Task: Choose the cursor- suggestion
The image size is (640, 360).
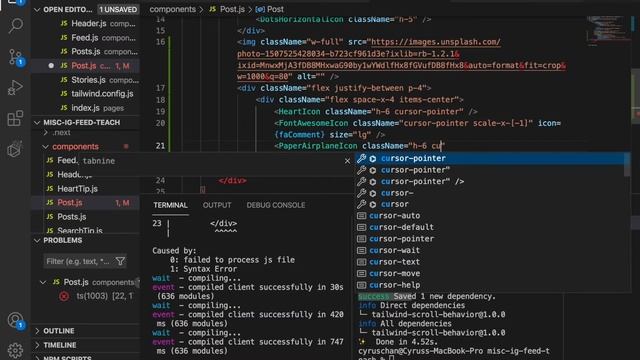Action: click(490, 193)
